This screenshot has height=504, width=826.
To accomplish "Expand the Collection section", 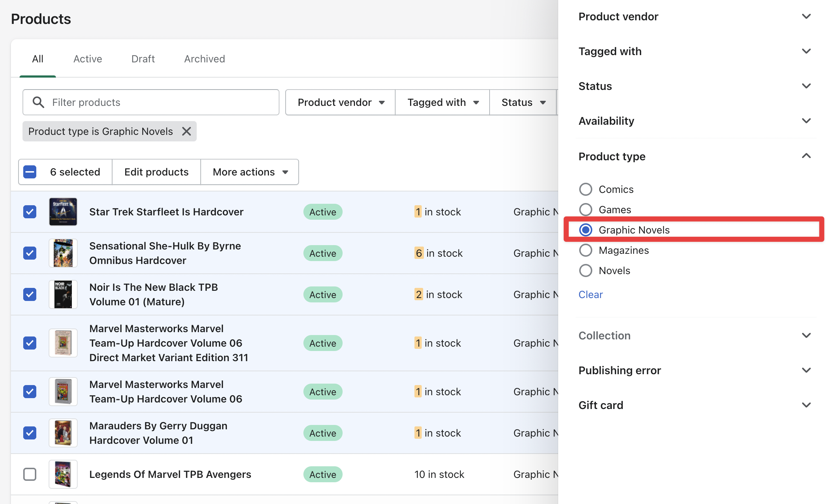I will pos(695,336).
